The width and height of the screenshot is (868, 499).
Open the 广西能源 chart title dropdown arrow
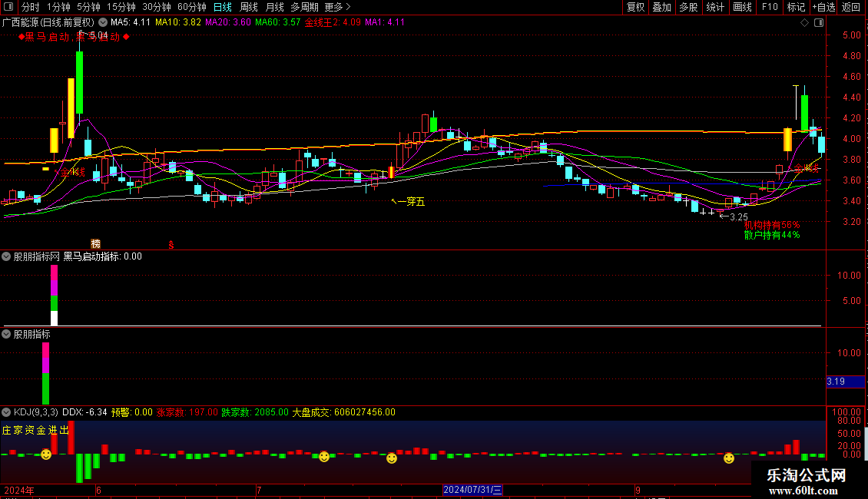(103, 23)
